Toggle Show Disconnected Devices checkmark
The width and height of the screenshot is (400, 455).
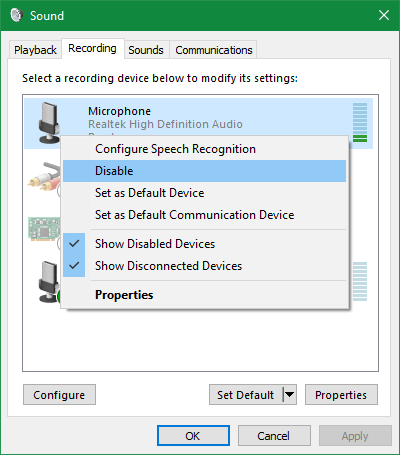[74, 266]
